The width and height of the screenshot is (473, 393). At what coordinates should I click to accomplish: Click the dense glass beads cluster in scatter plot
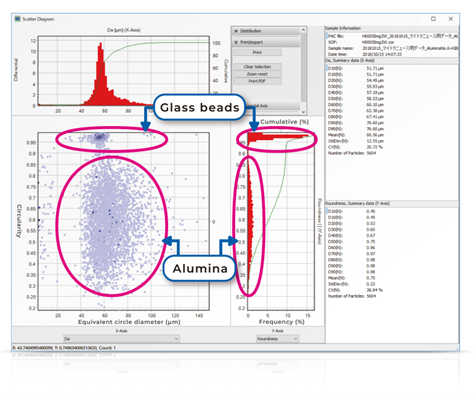[99, 137]
